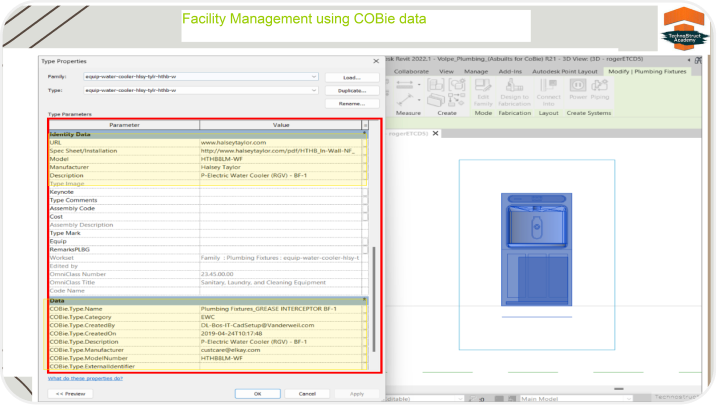Click the Type Comments value cell

click(281, 200)
